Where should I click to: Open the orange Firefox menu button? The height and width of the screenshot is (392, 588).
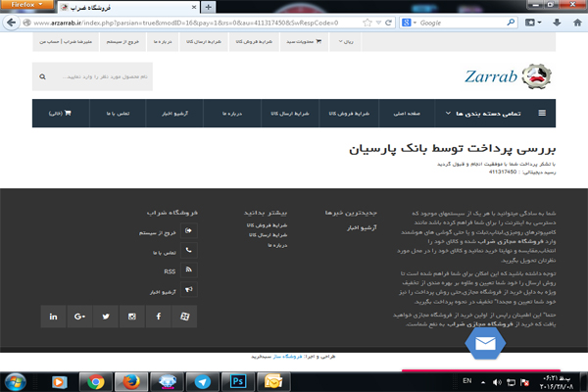tap(26, 5)
